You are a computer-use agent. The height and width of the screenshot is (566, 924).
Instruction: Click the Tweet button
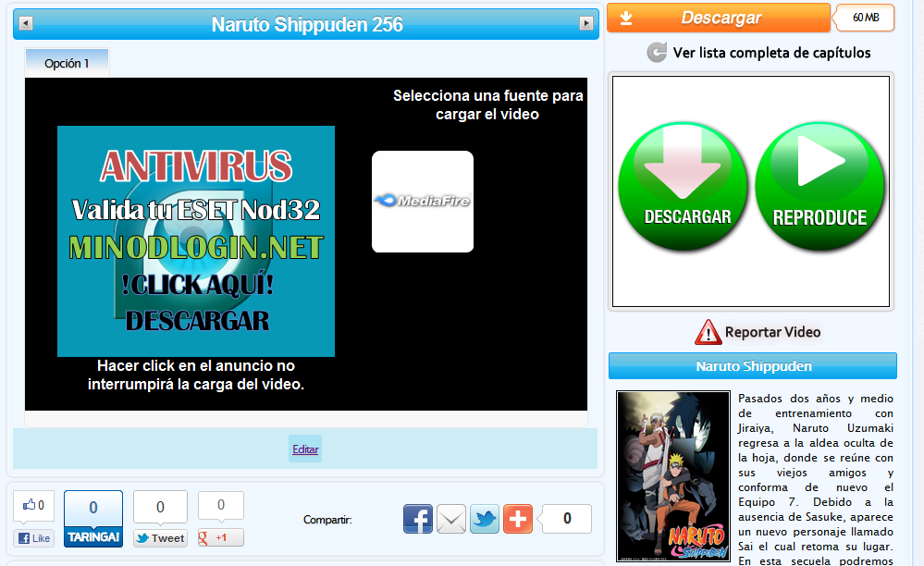point(160,537)
